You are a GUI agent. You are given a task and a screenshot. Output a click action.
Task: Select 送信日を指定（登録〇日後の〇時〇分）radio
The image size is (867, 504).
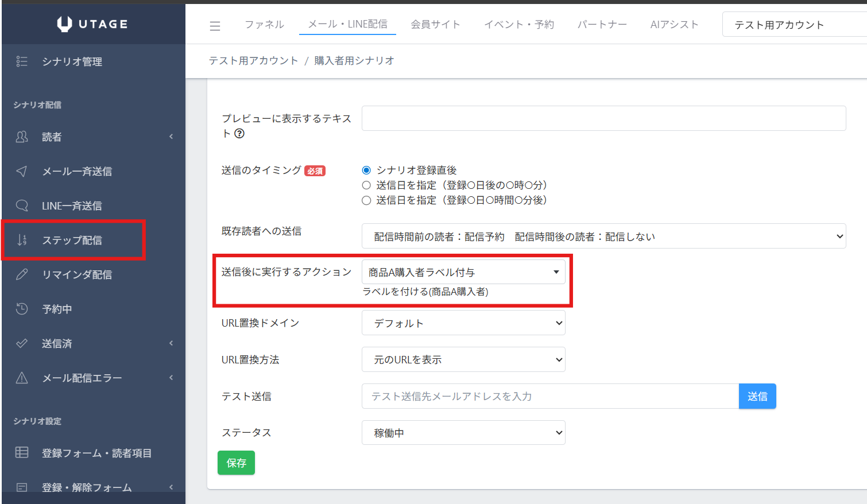coord(366,185)
